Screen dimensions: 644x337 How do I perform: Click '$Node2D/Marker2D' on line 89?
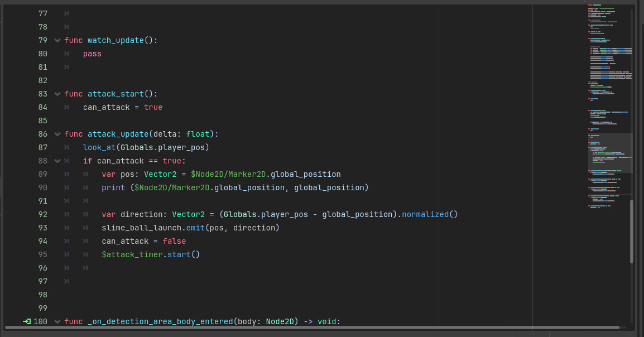tap(228, 174)
